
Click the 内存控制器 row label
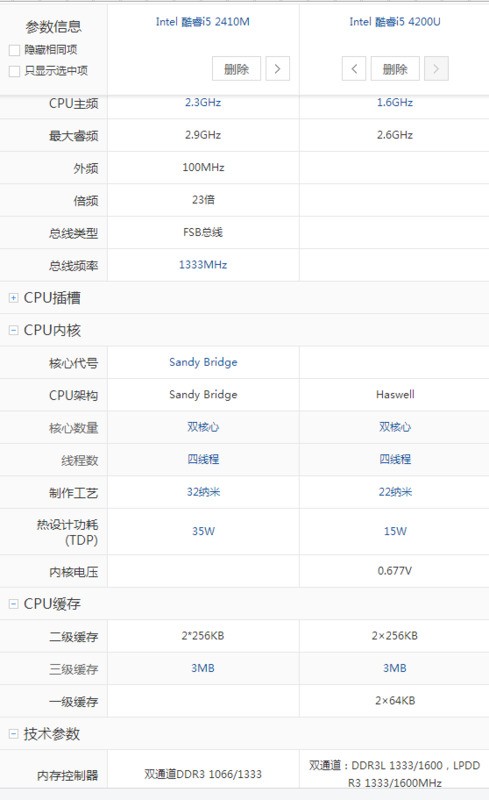(x=67, y=776)
